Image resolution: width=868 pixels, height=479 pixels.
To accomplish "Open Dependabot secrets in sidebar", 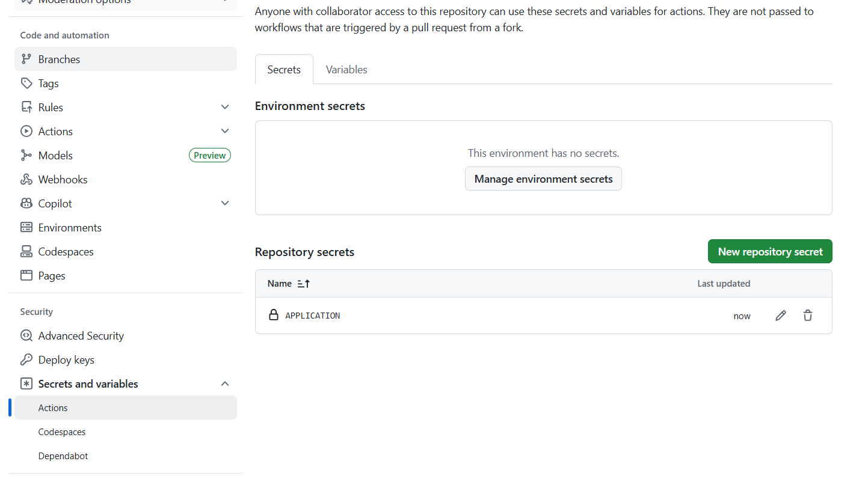I will 63,456.
